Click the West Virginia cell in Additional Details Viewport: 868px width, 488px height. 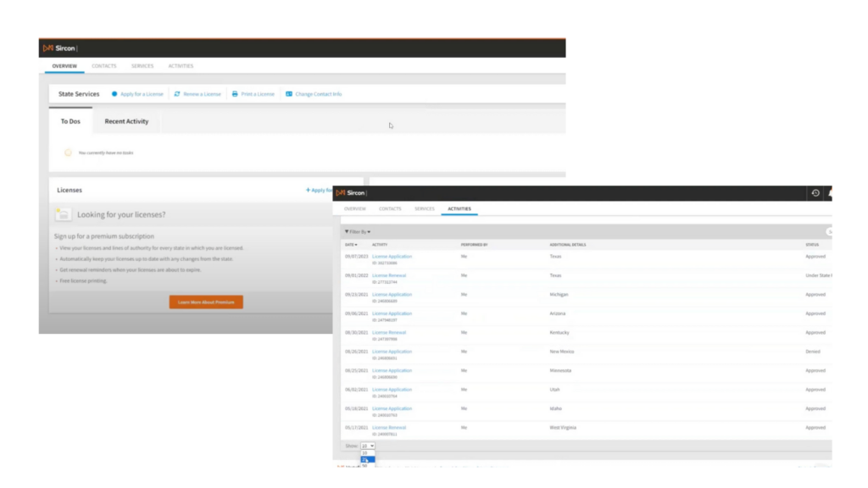pyautogui.click(x=563, y=428)
